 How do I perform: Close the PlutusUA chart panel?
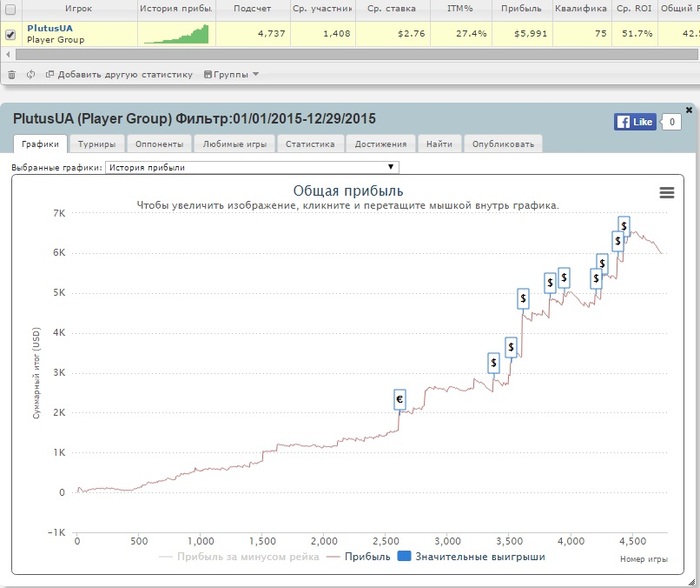pyautogui.click(x=689, y=110)
